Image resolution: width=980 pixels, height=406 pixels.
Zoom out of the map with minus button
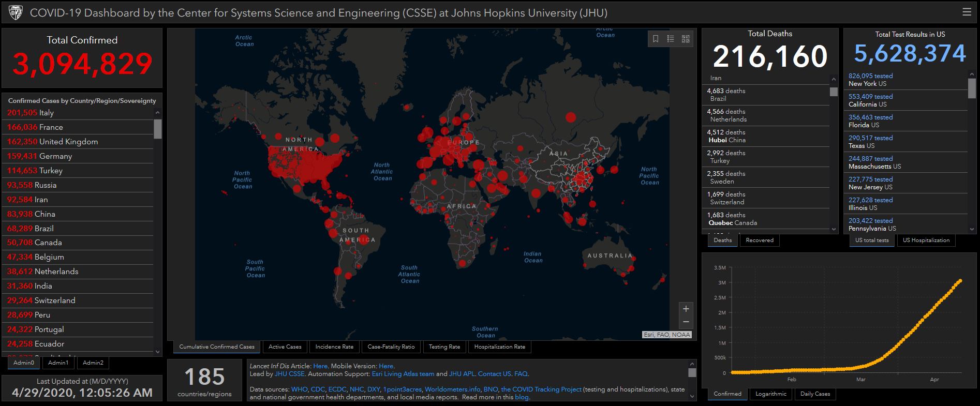click(686, 322)
